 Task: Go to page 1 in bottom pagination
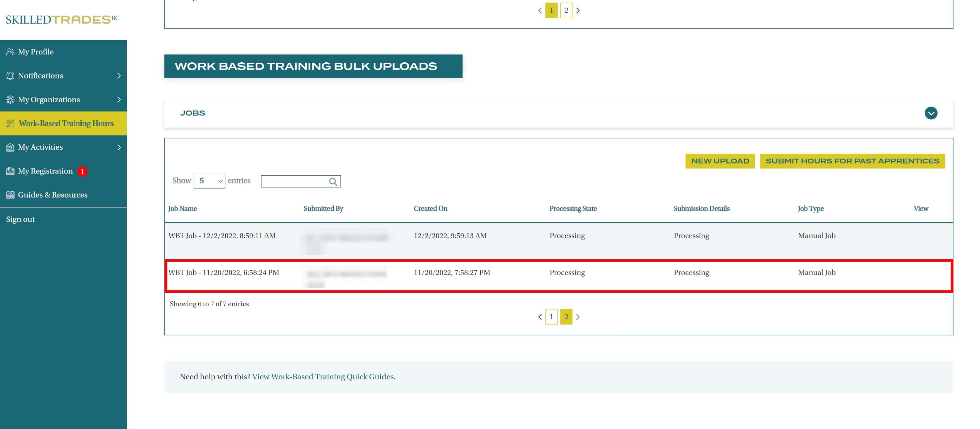[551, 317]
